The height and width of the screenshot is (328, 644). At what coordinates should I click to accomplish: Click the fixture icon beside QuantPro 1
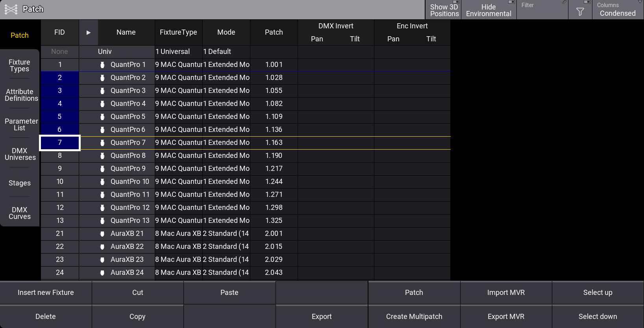coord(102,65)
